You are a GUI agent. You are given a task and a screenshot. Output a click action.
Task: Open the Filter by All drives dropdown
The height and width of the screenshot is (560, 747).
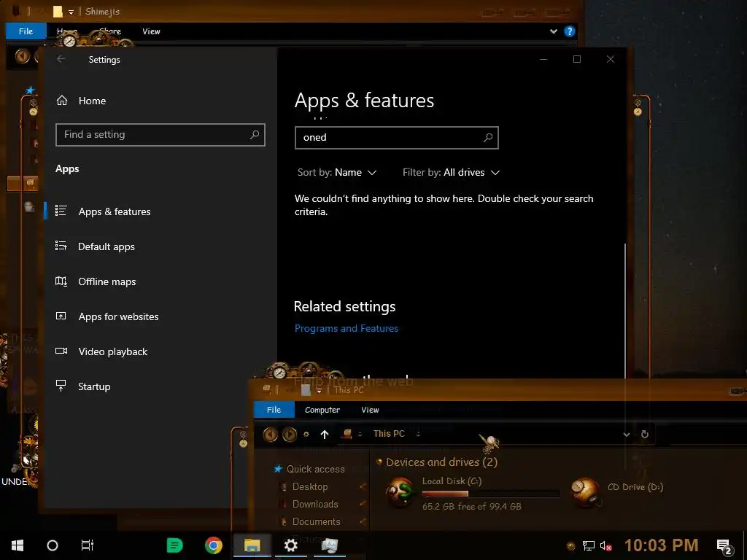[x=451, y=172]
